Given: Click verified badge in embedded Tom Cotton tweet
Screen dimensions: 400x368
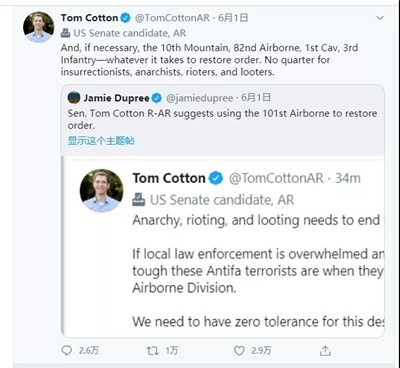Looking at the screenshot, I should tap(216, 178).
